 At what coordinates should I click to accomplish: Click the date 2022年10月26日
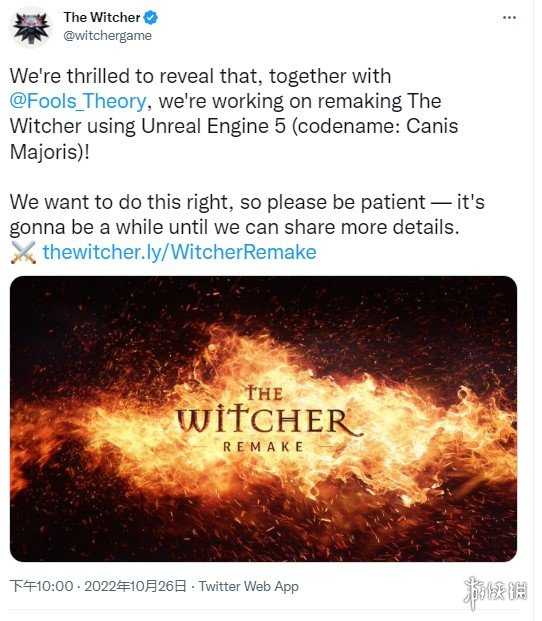135,586
